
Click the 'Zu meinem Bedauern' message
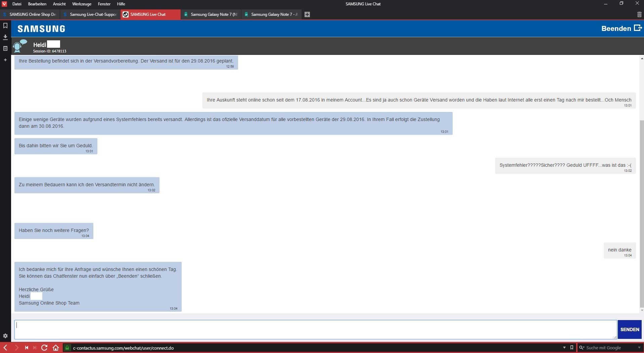[87, 185]
